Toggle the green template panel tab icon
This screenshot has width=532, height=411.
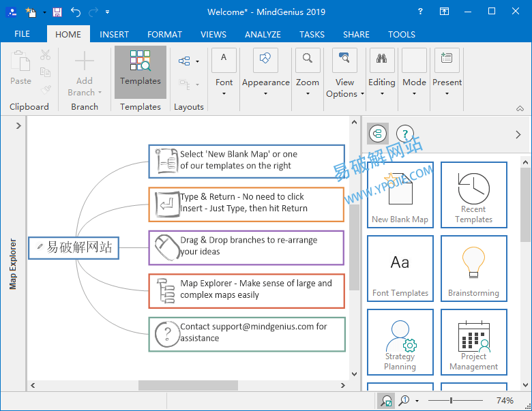378,134
